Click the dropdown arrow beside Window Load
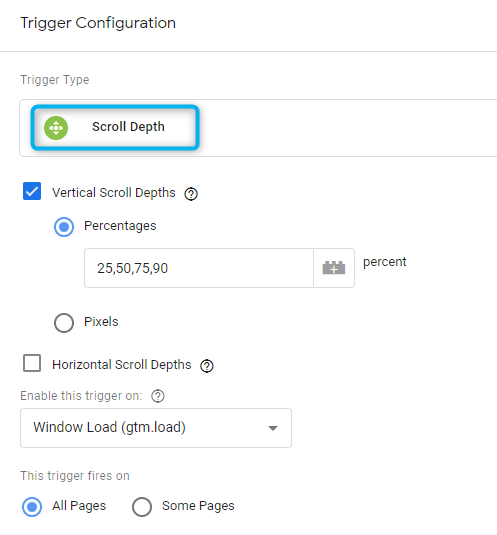Image resolution: width=497 pixels, height=535 pixels. coord(273,428)
